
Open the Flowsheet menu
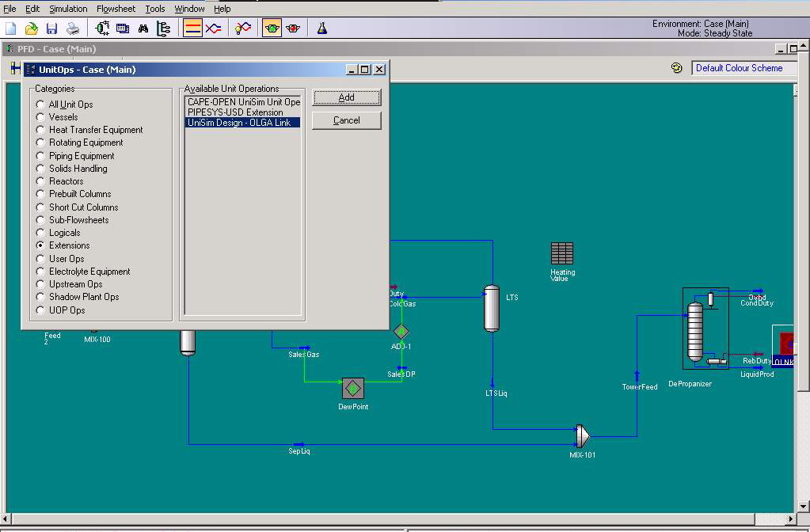[x=116, y=9]
